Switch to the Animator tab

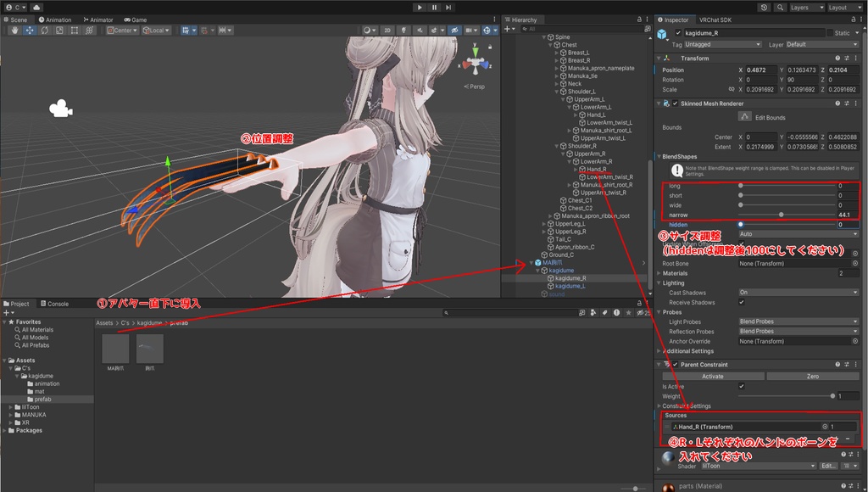[97, 20]
